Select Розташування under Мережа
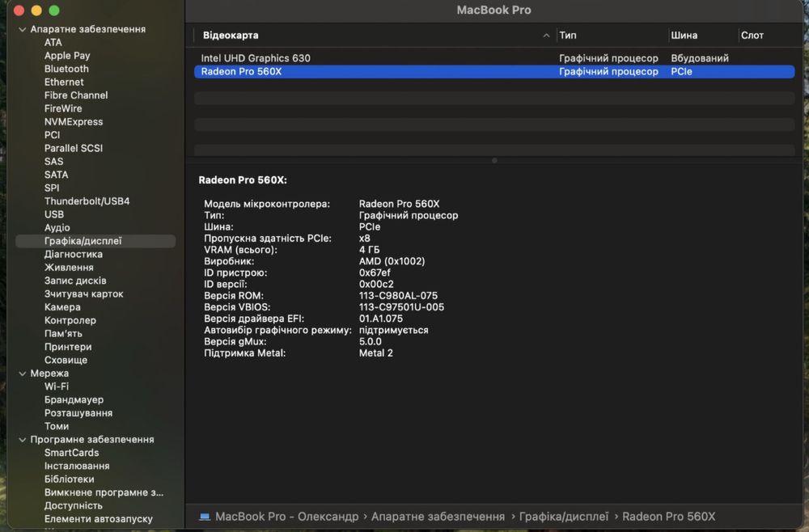 [x=78, y=413]
